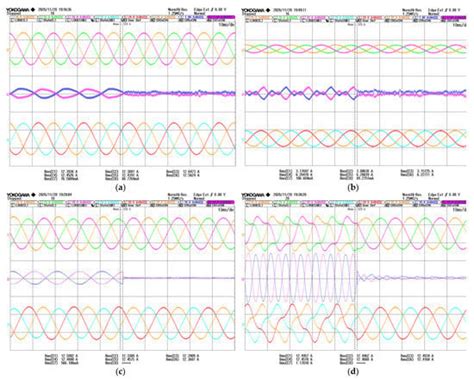The image size is (474, 380).
Task: Click the last measurement readout column under panel (a)
Action: 183,173
